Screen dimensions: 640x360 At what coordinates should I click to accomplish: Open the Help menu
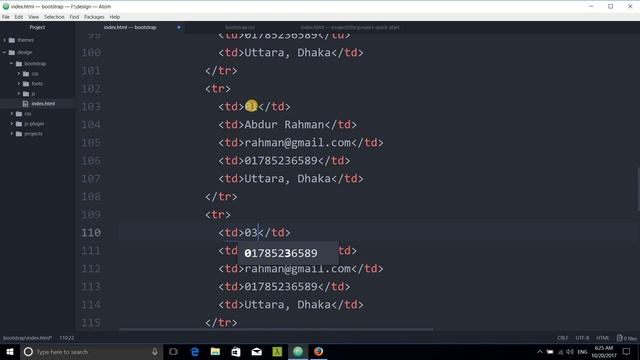[115, 17]
